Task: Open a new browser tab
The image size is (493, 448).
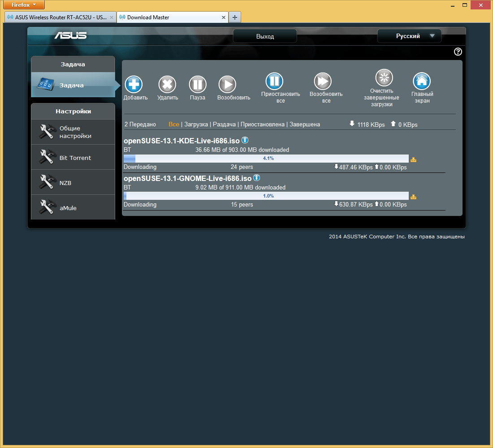Action: [234, 17]
